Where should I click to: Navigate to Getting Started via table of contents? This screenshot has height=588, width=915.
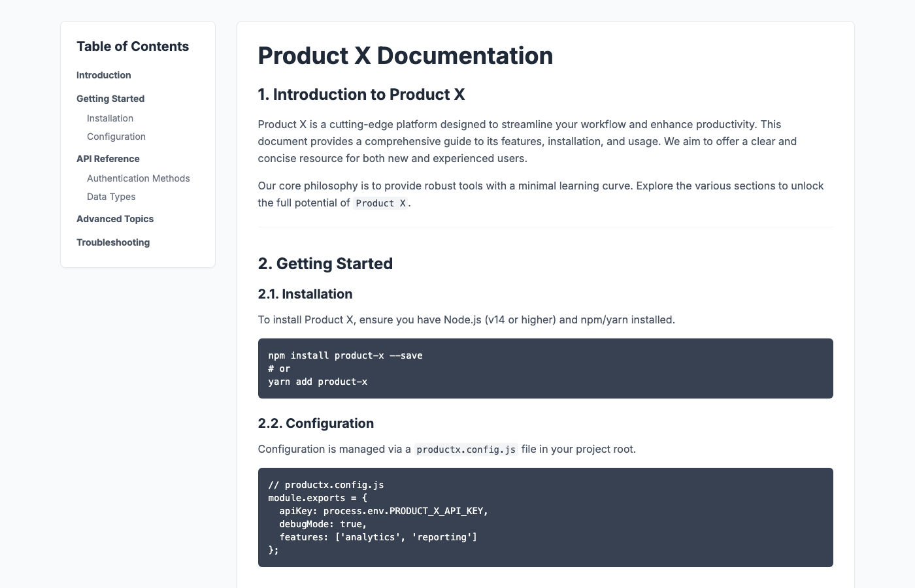(110, 99)
